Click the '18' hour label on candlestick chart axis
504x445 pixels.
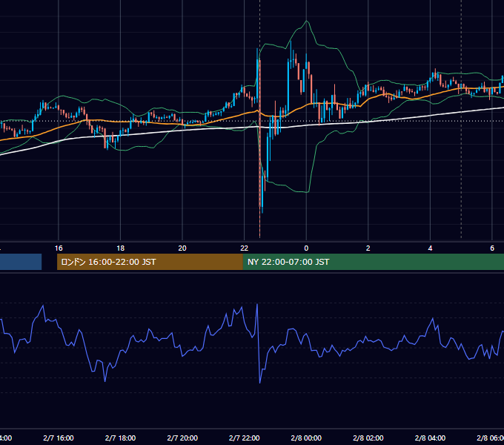121,248
